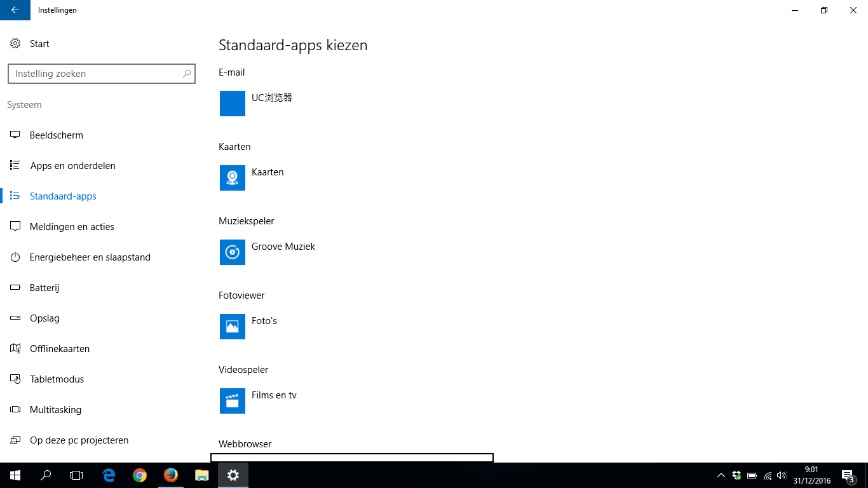The width and height of the screenshot is (868, 488).
Task: Change default photo viewer Foto's
Action: (264, 321)
